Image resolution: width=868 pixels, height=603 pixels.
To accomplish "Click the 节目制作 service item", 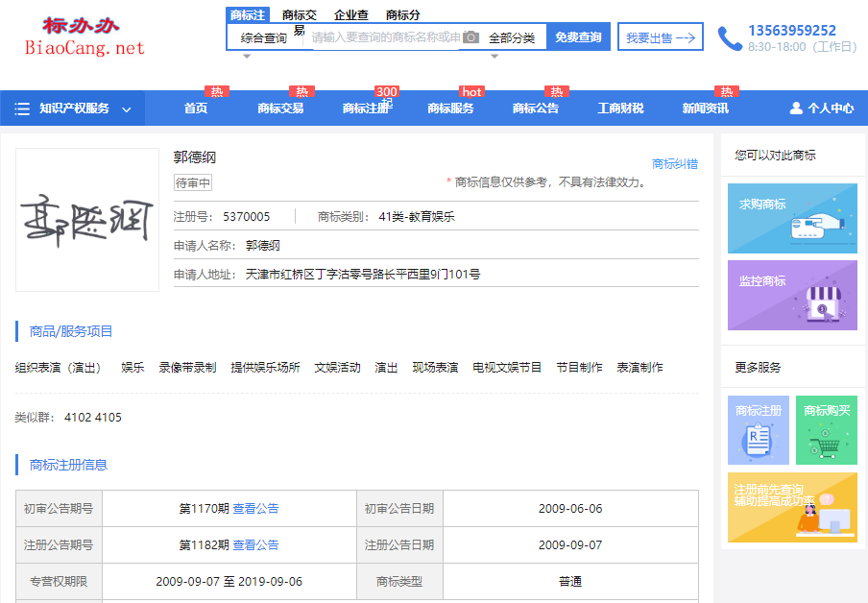I will 580,368.
